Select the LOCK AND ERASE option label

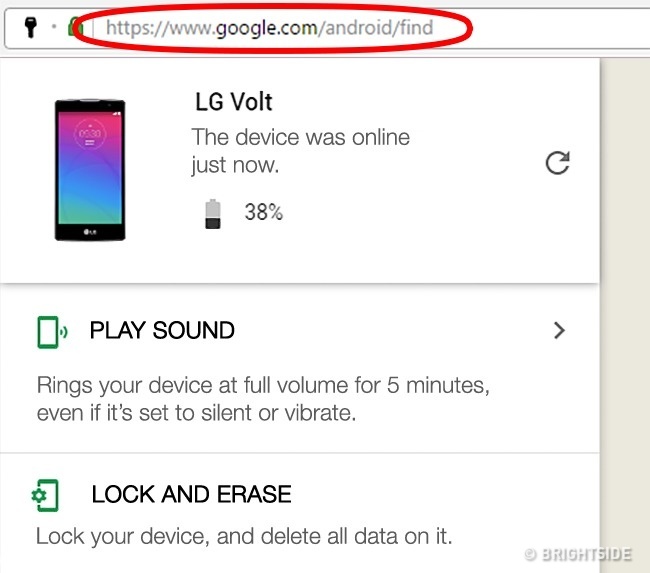coord(191,494)
